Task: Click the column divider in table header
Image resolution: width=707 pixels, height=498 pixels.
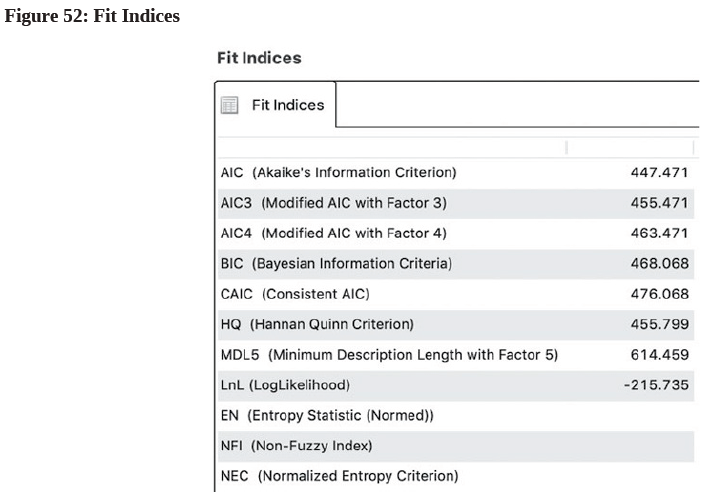Action: [x=567, y=148]
